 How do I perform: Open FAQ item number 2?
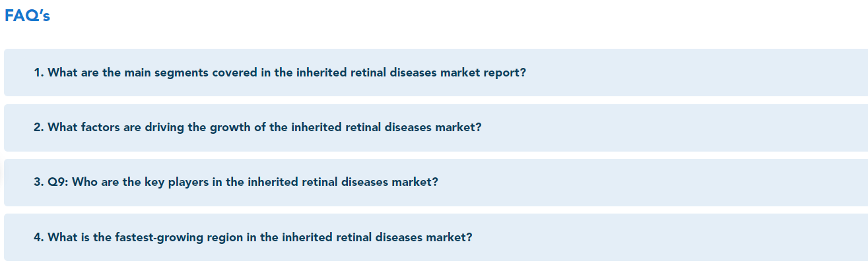tap(436, 127)
